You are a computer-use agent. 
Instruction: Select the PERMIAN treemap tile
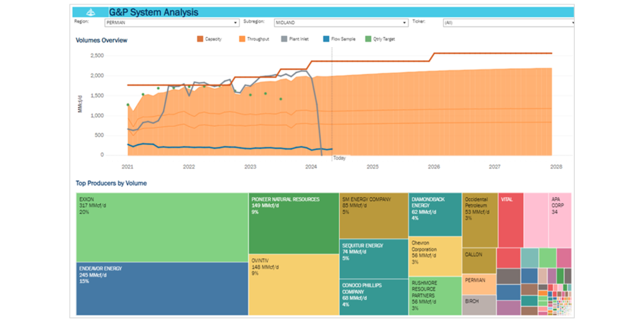pos(479,284)
